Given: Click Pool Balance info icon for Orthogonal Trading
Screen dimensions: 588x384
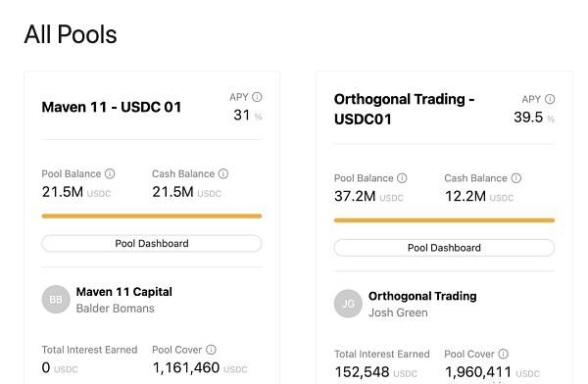Looking at the screenshot, I should [402, 178].
